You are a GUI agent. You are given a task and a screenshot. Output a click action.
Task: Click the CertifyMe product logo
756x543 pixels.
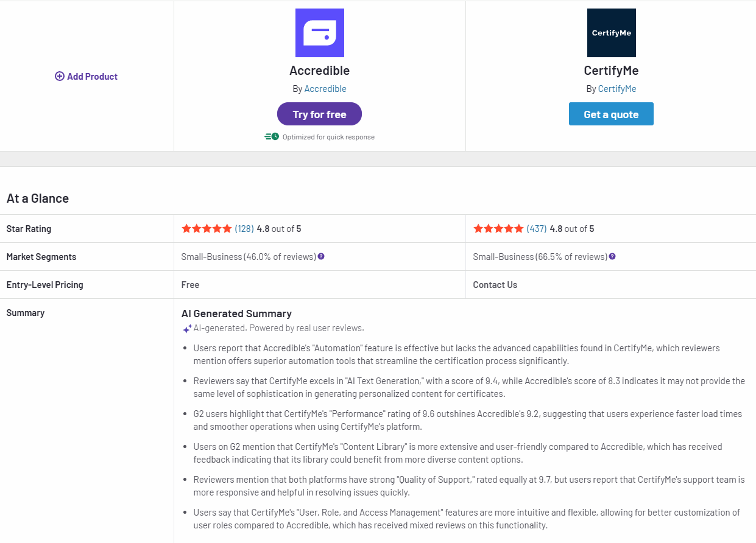coord(611,33)
